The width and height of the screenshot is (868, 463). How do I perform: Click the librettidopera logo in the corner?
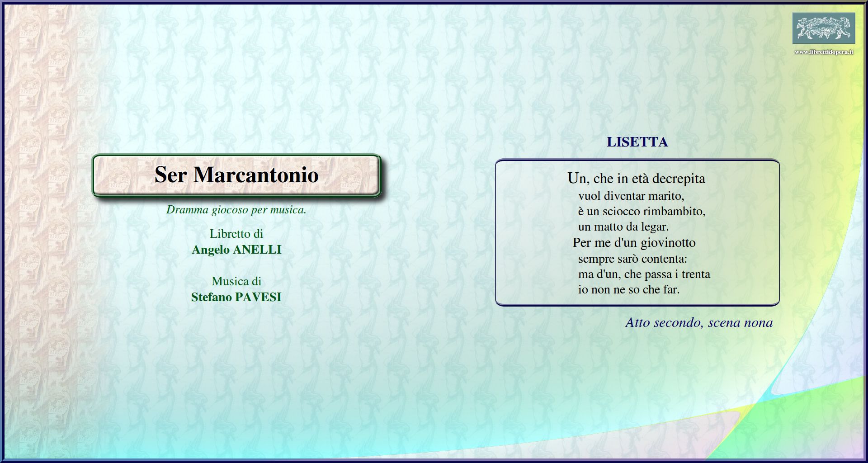[823, 28]
